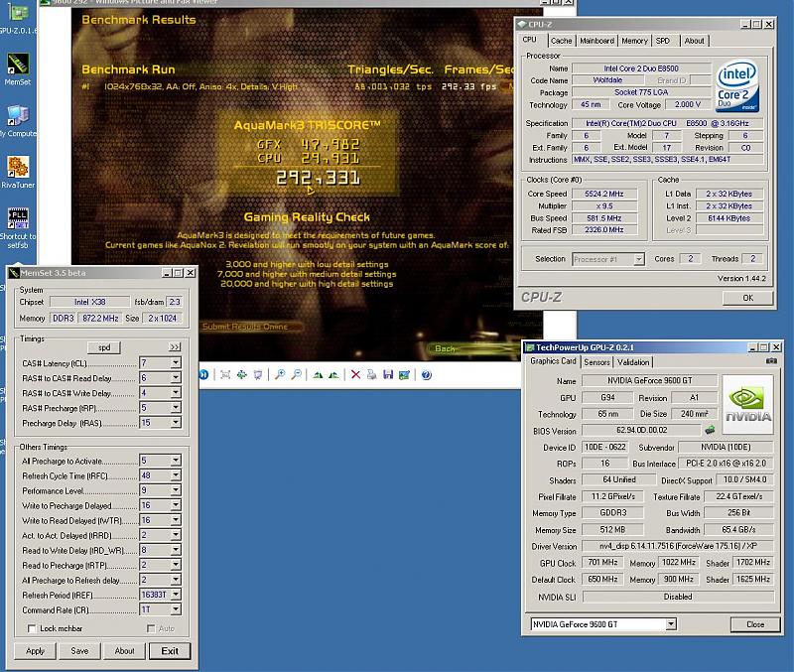Delete the picture with the red X icon

click(355, 375)
